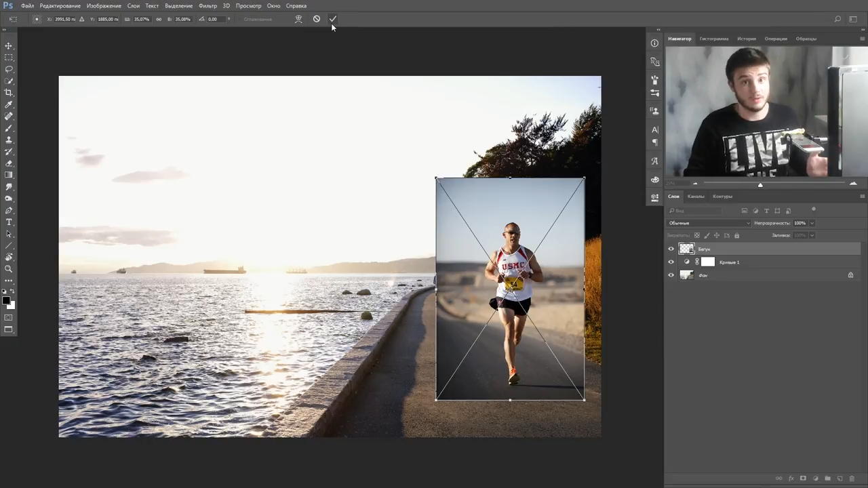Viewport: 868px width, 488px height.
Task: Switch to the Каналы tab
Action: (x=696, y=197)
